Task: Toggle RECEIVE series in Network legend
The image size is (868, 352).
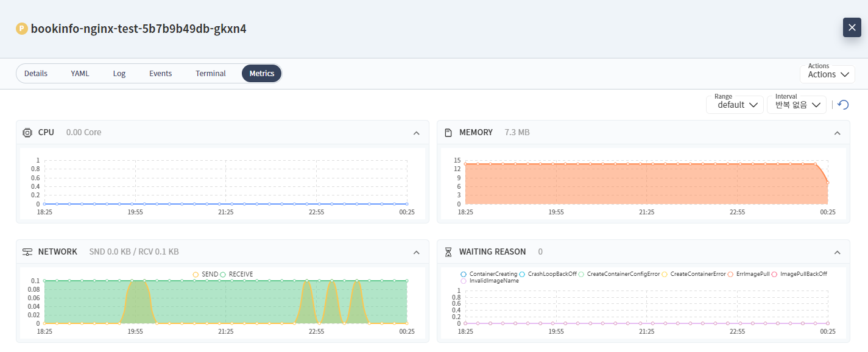Action: (x=236, y=275)
